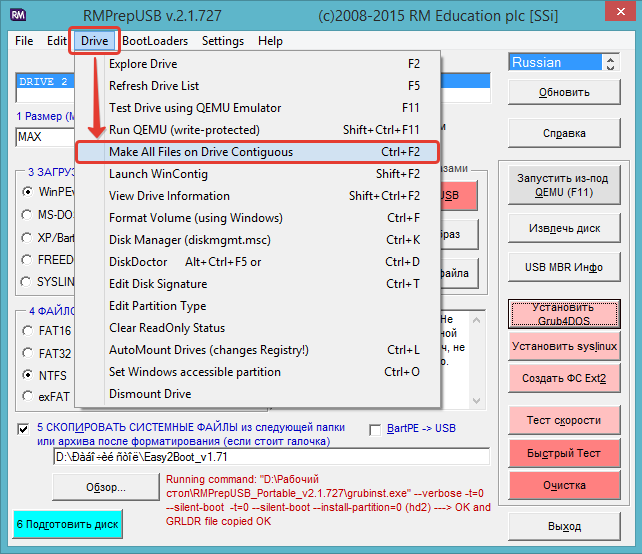Select the DRIVE 2 entry in drive list
The height and width of the screenshot is (554, 642).
pos(45,81)
